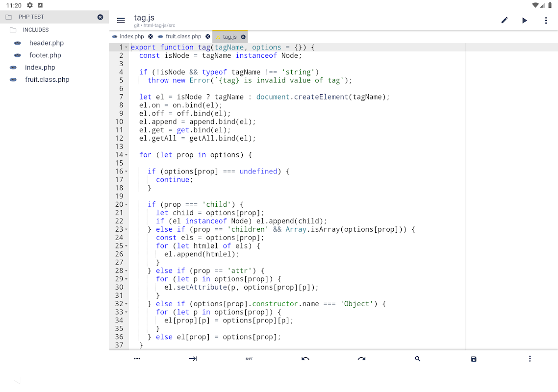558x392 pixels.
Task: Fold the attr block at line 28
Action: pos(126,270)
